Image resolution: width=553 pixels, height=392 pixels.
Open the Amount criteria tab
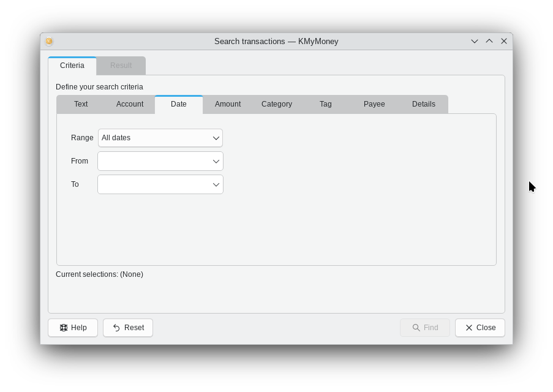pyautogui.click(x=228, y=105)
